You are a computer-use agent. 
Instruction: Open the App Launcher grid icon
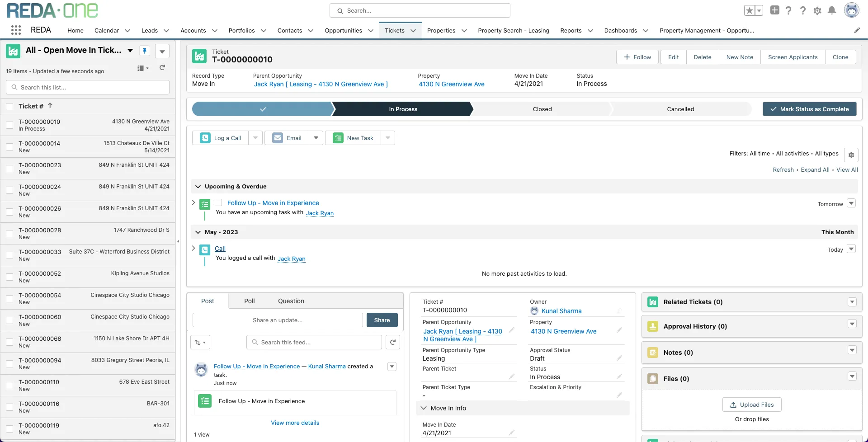tap(16, 30)
